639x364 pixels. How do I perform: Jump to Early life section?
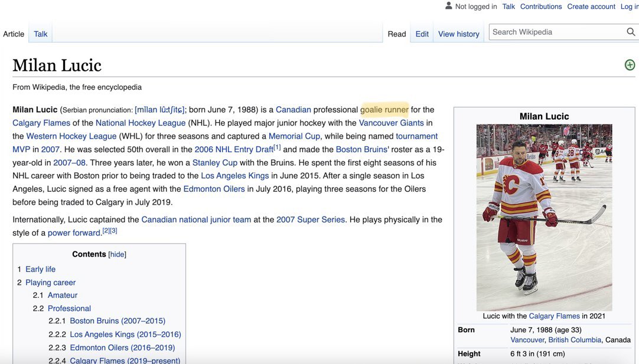coord(40,269)
